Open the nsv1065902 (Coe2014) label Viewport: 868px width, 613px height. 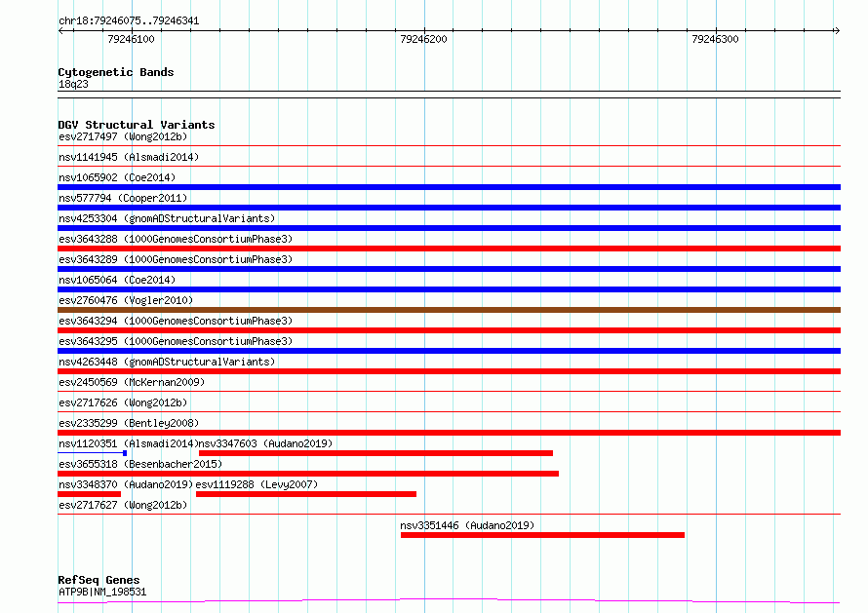pos(117,177)
